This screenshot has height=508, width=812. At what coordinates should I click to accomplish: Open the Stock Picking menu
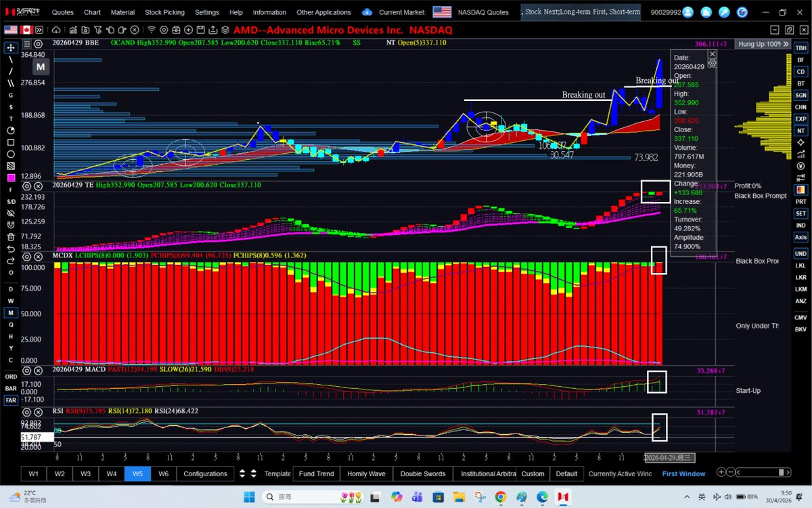[164, 12]
